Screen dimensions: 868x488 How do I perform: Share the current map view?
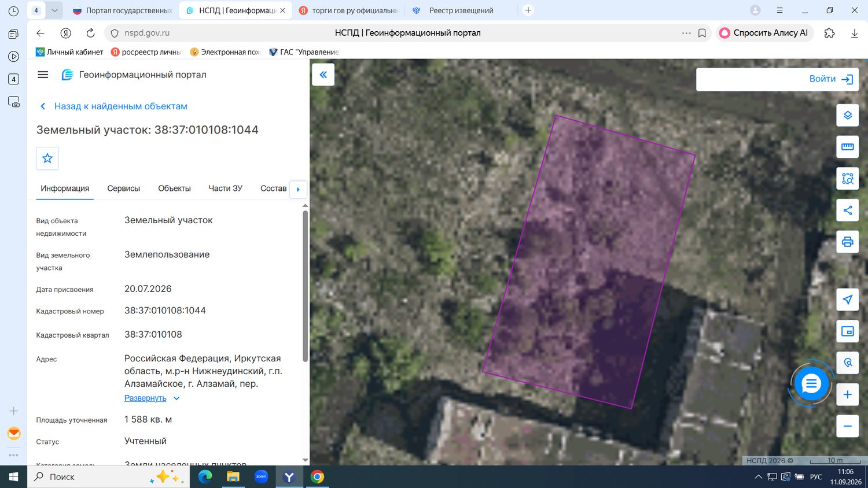pyautogui.click(x=848, y=210)
